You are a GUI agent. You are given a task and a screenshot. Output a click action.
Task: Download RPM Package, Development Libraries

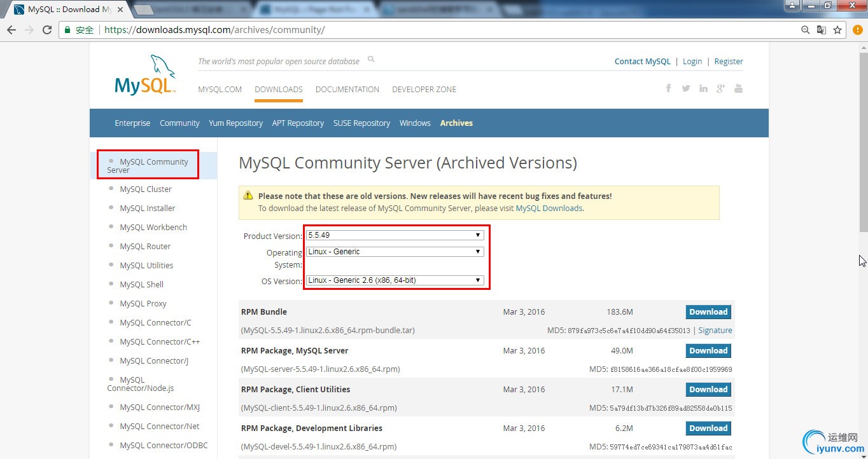(x=708, y=428)
